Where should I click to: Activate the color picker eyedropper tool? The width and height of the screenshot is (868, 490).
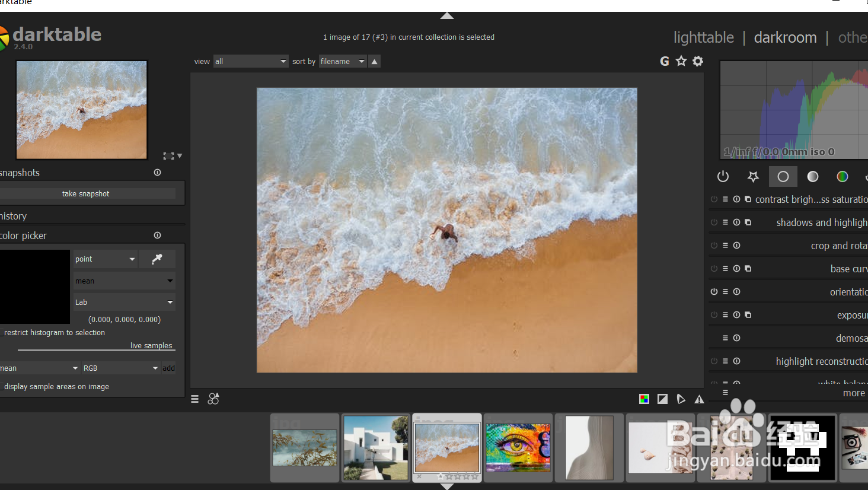click(157, 259)
